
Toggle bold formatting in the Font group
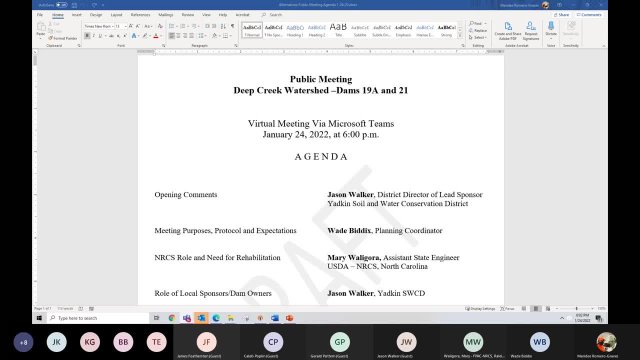pyautogui.click(x=87, y=36)
